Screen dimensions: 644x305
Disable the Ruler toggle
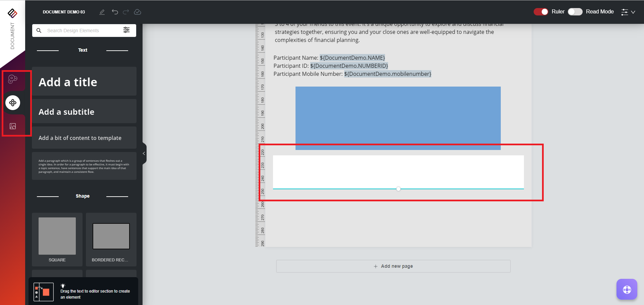pos(541,12)
